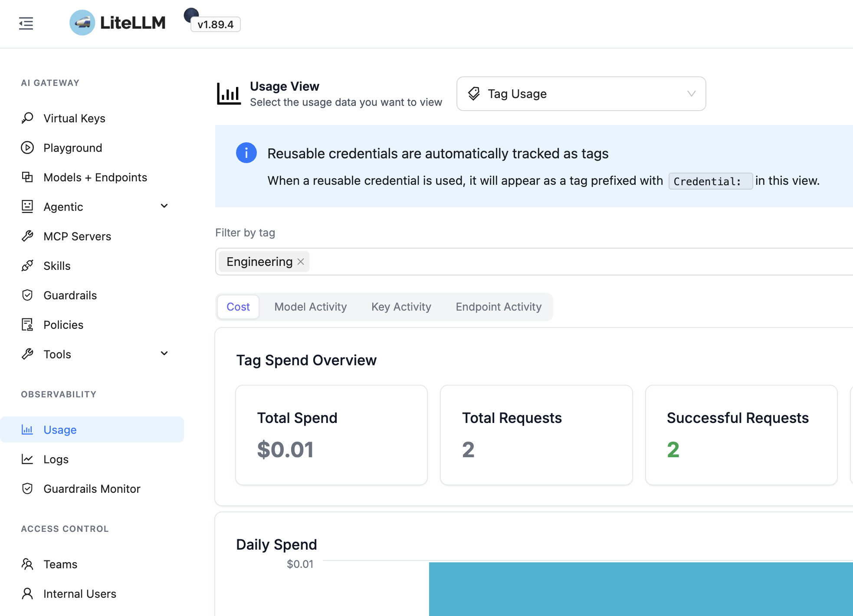Click the $0.01 axis label on chart
The image size is (853, 616).
300,564
